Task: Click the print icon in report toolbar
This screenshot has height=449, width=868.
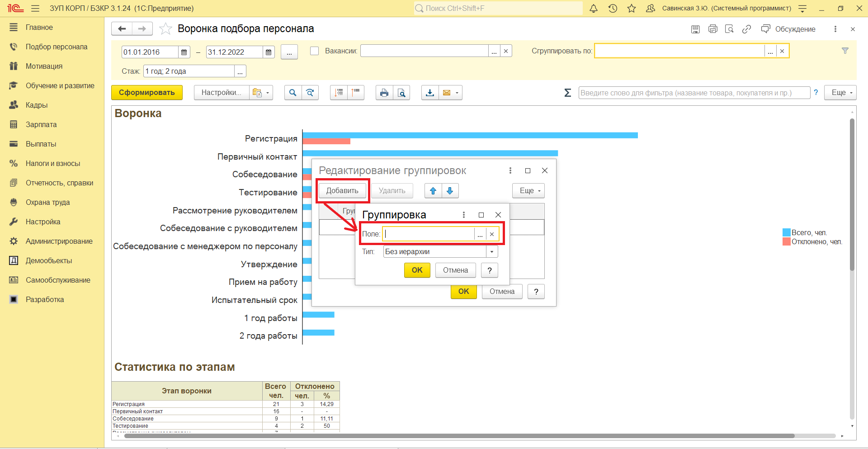Action: tap(384, 93)
